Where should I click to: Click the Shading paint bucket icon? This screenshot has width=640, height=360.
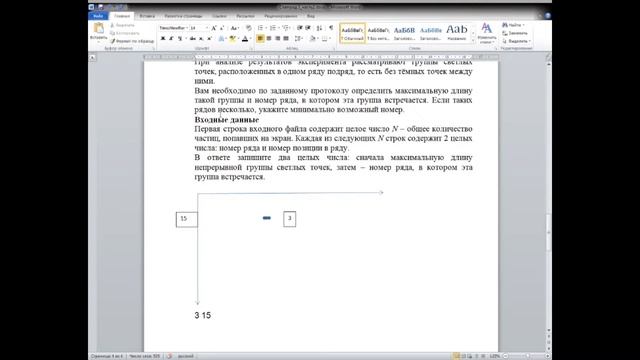click(x=312, y=39)
